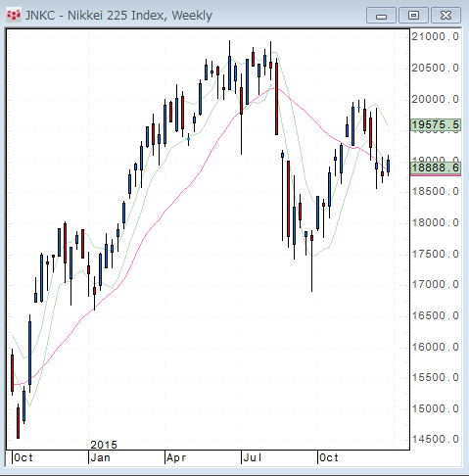Click the 17500.0 price axis label
Image resolution: width=469 pixels, height=476 pixels.
click(x=435, y=254)
